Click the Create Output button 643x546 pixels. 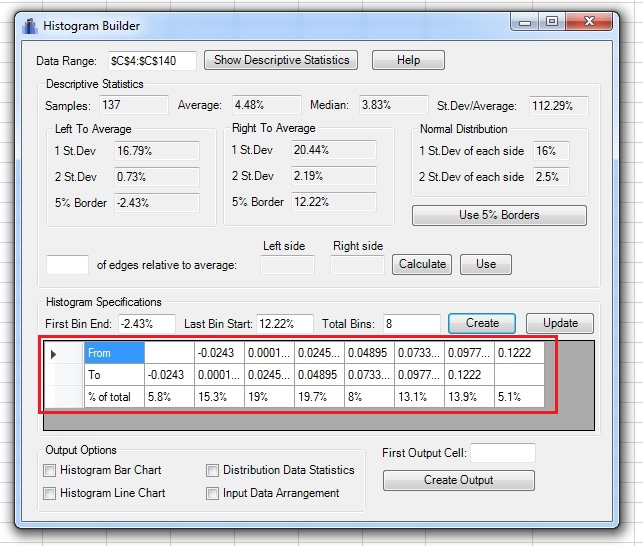click(x=459, y=480)
